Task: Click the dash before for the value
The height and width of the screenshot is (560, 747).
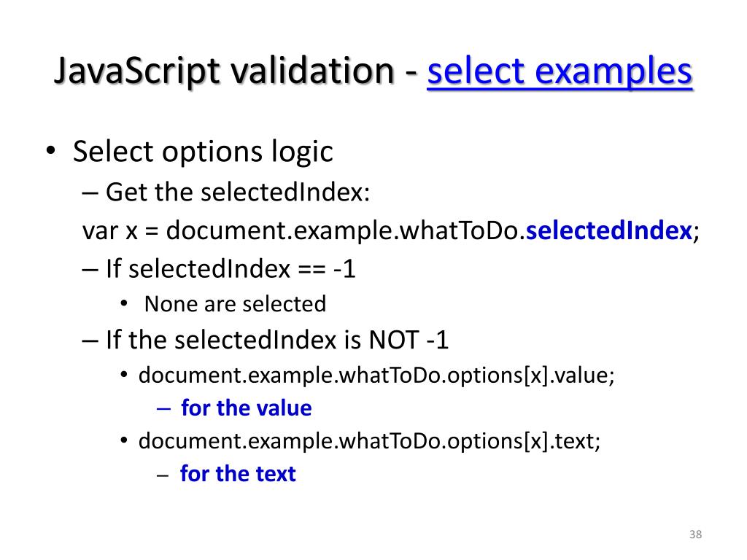Action: coord(163,408)
